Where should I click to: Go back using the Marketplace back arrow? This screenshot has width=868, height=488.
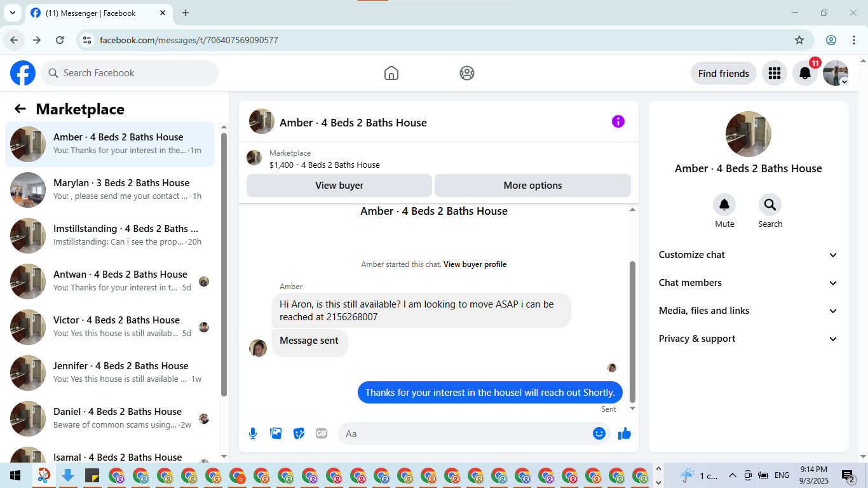pos(20,109)
